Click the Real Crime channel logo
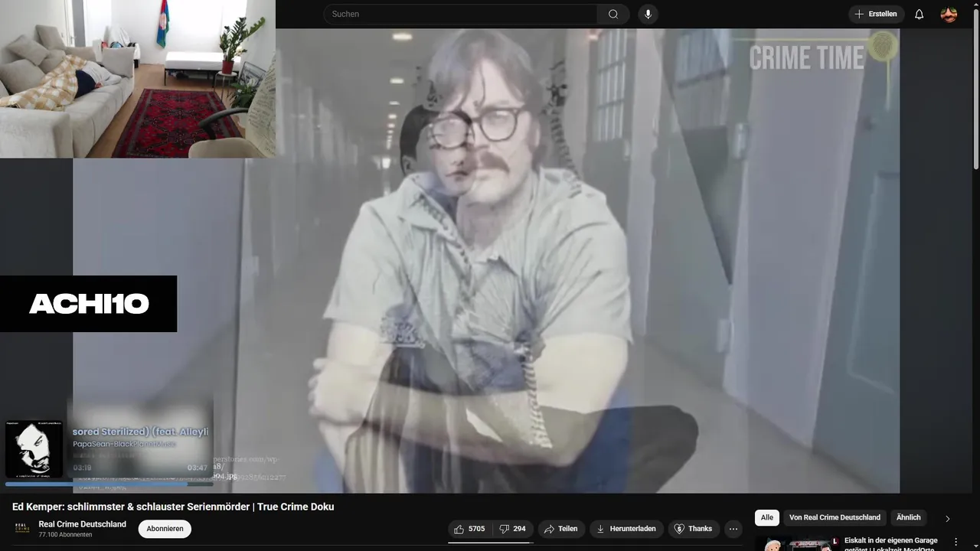 22,529
